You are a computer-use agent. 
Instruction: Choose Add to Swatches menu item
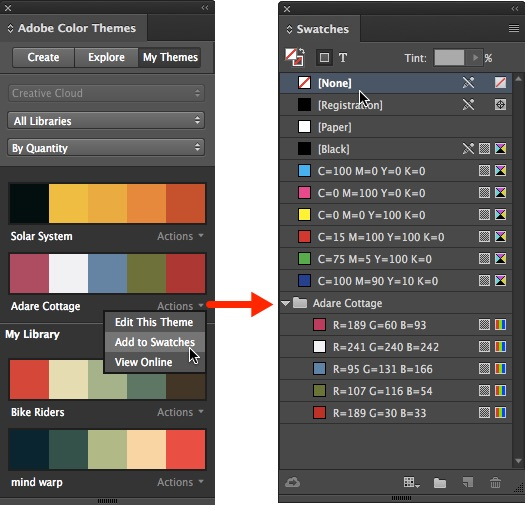pyautogui.click(x=155, y=342)
